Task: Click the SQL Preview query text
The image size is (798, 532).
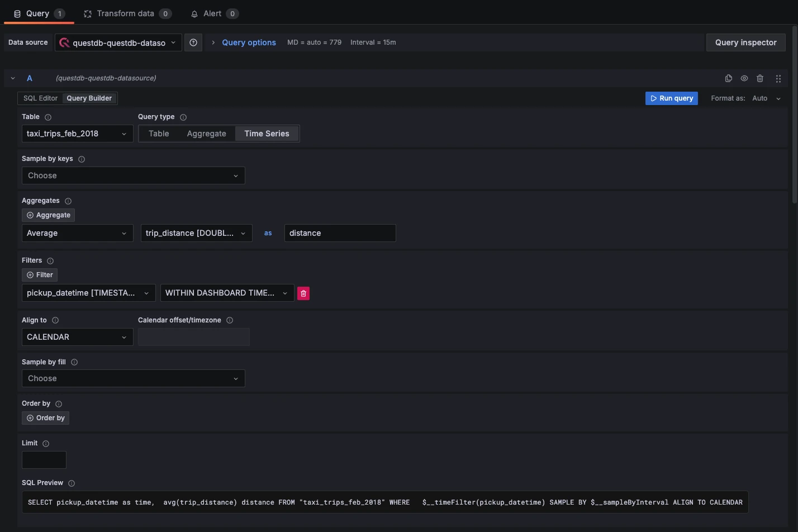Action: point(385,502)
